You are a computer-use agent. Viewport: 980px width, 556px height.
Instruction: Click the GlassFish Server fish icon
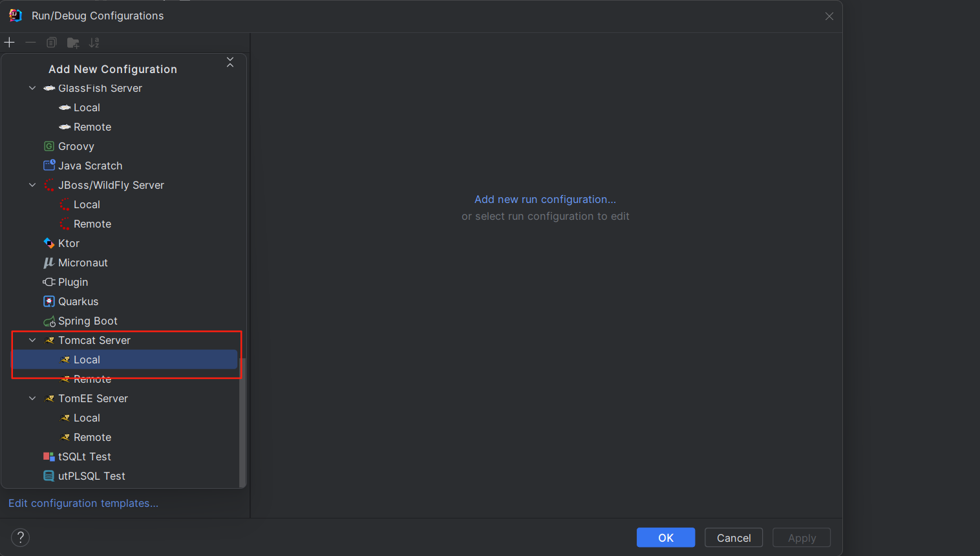[49, 88]
